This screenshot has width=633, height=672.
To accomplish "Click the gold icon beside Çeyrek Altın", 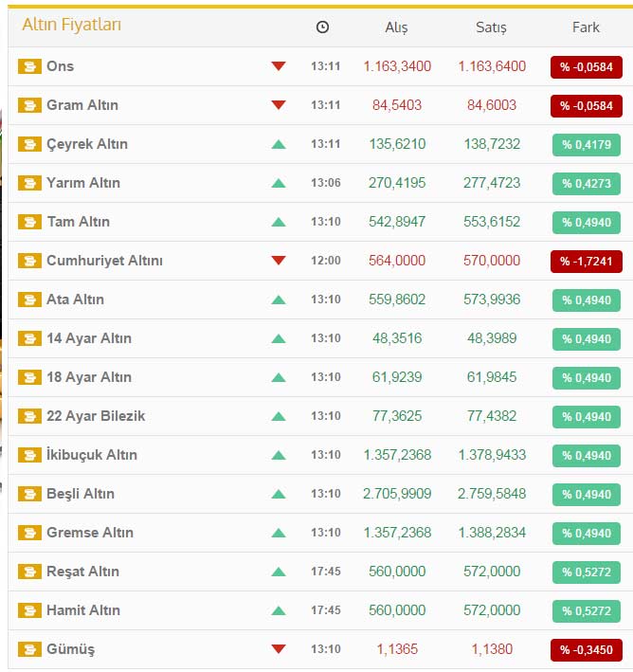I will click(29, 144).
